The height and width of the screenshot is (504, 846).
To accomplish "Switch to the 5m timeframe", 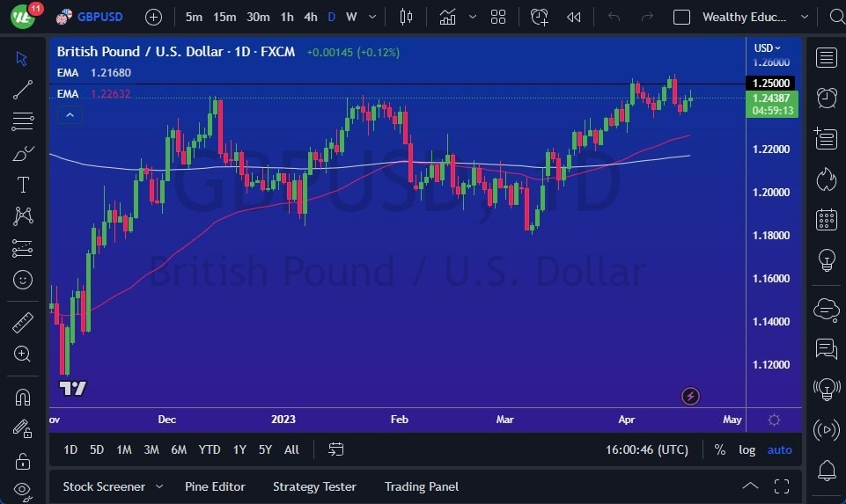I will (194, 18).
